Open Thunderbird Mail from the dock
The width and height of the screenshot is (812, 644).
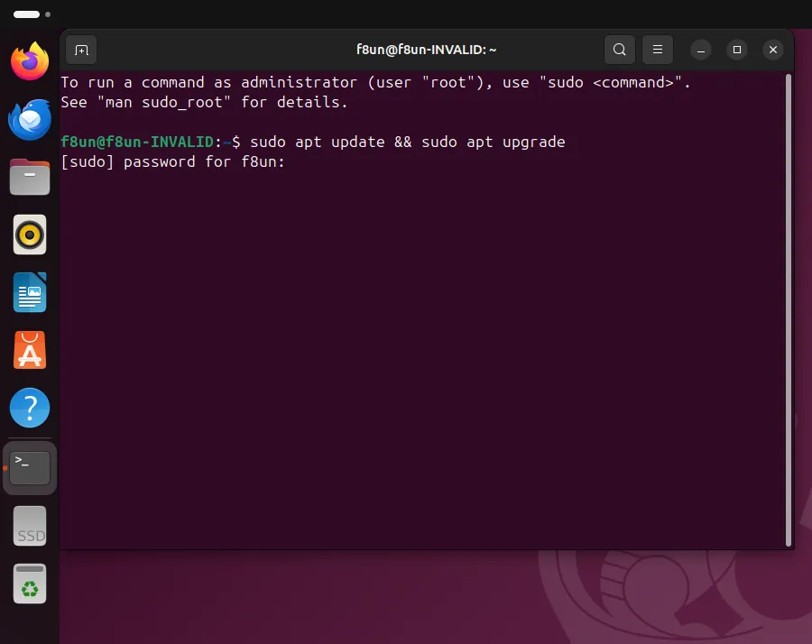(x=30, y=119)
